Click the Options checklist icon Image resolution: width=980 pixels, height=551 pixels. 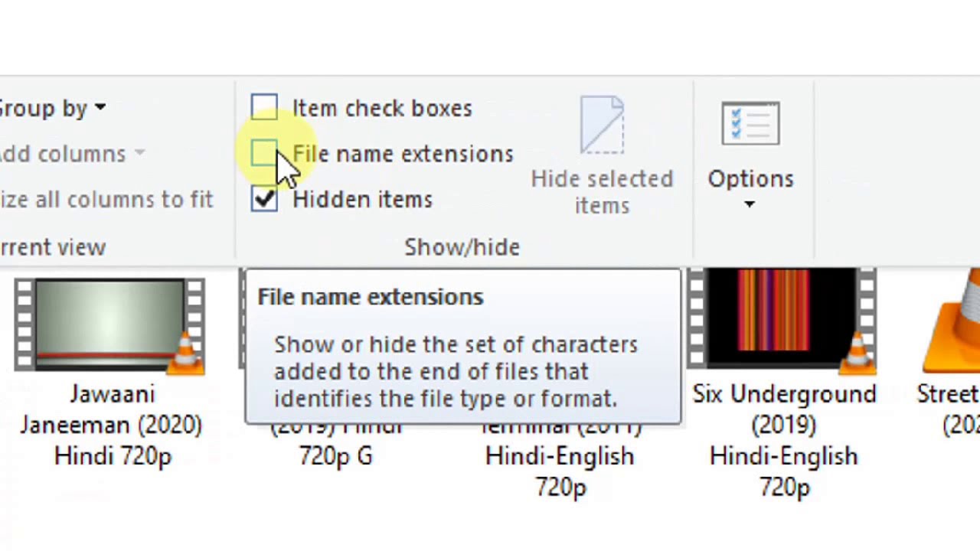(x=750, y=123)
